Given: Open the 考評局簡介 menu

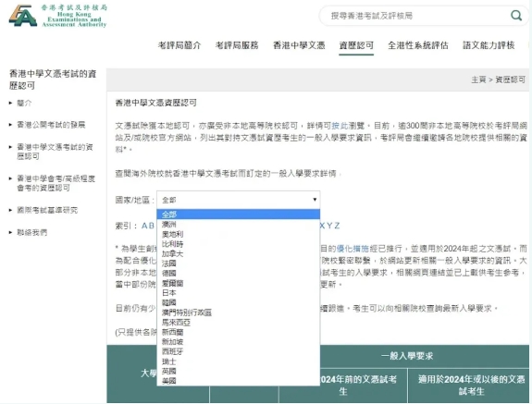Looking at the screenshot, I should pyautogui.click(x=179, y=45).
